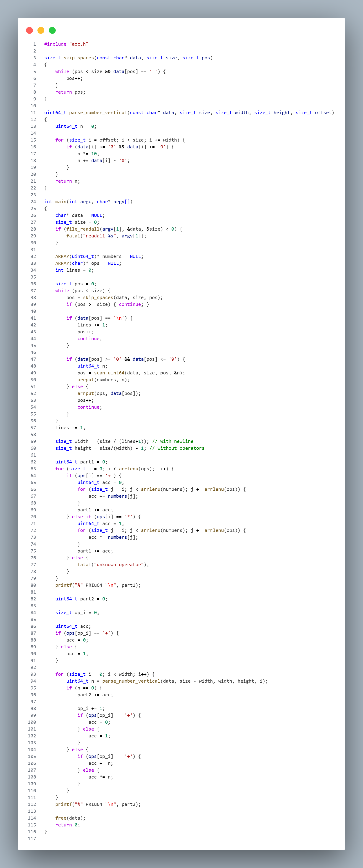Click line number 58 in the gutter
The image size is (363, 868).
33,435
